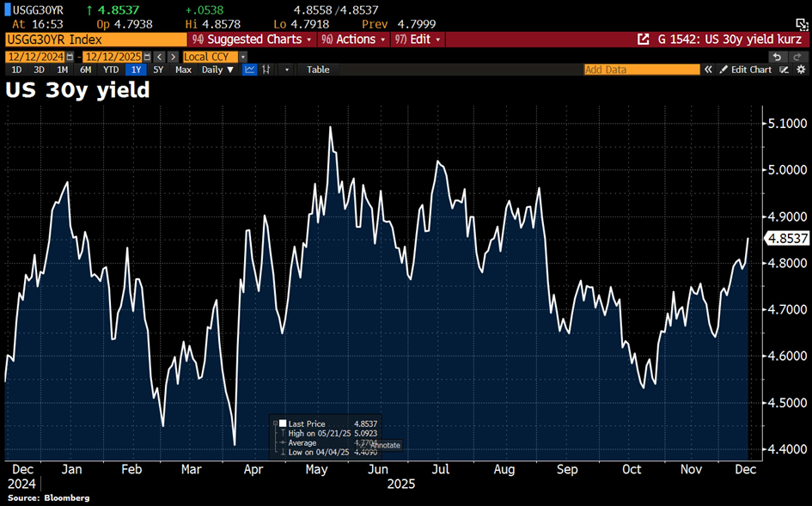Screen dimensions: 812x506
Task: Click the pop-out icon beside G 1542
Action: [643, 40]
